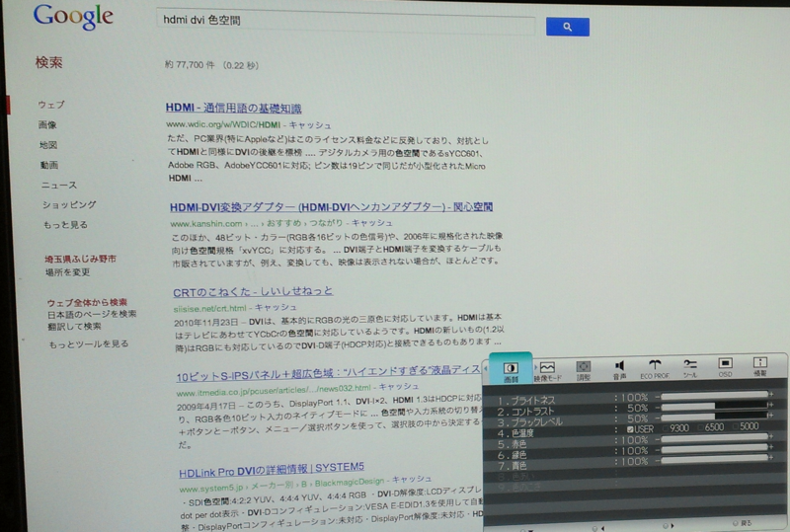The image size is (790, 532).
Task: Click 翻訳して検索 link
Action: 75,327
